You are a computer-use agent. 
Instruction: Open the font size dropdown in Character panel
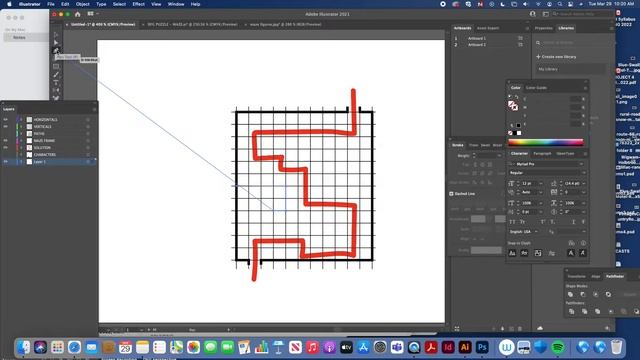[x=541, y=183]
